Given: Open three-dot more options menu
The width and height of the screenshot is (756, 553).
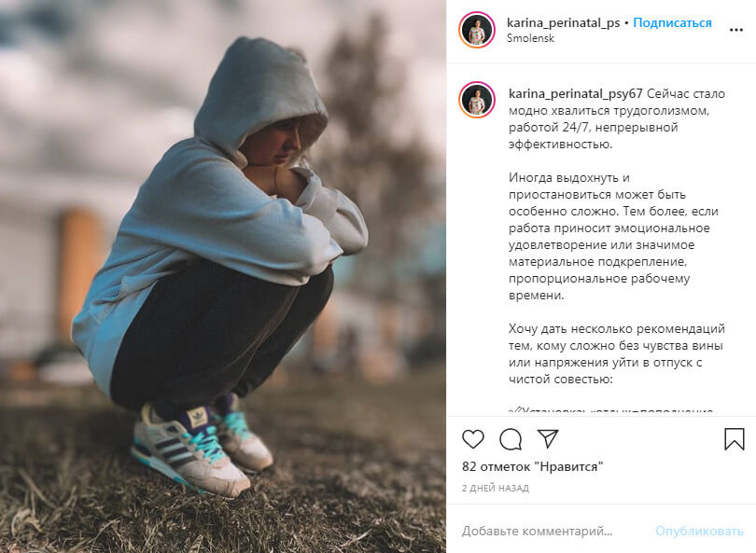Looking at the screenshot, I should [736, 30].
